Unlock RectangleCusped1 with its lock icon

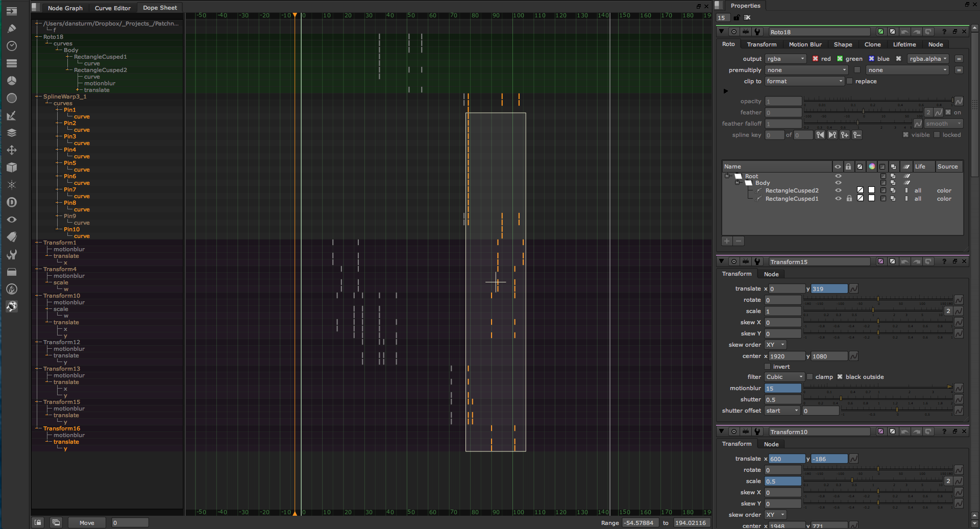849,199
